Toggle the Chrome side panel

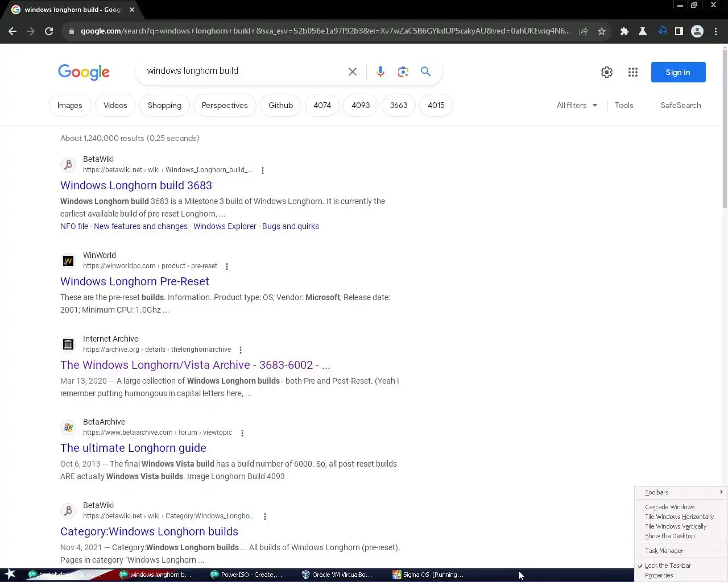pyautogui.click(x=679, y=31)
